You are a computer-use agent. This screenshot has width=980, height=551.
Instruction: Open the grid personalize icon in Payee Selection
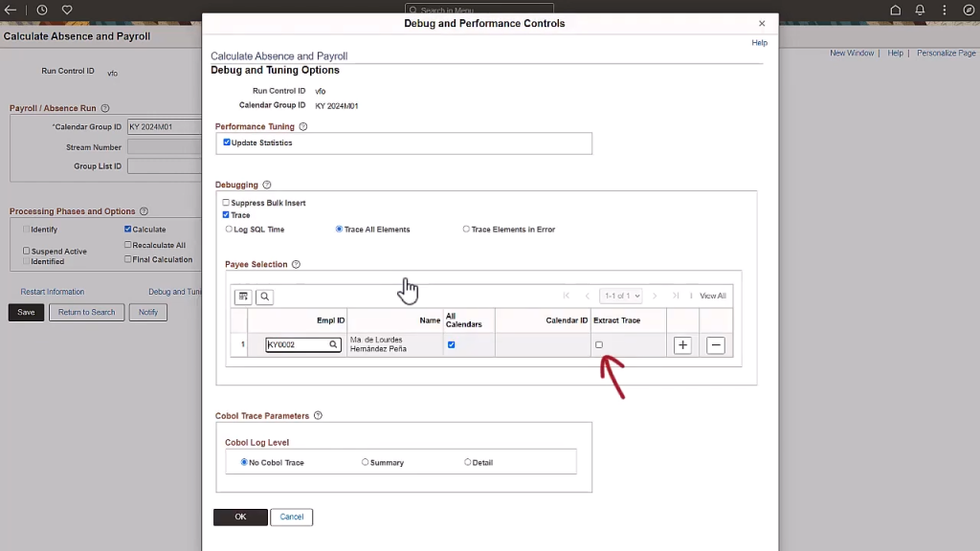click(x=244, y=297)
